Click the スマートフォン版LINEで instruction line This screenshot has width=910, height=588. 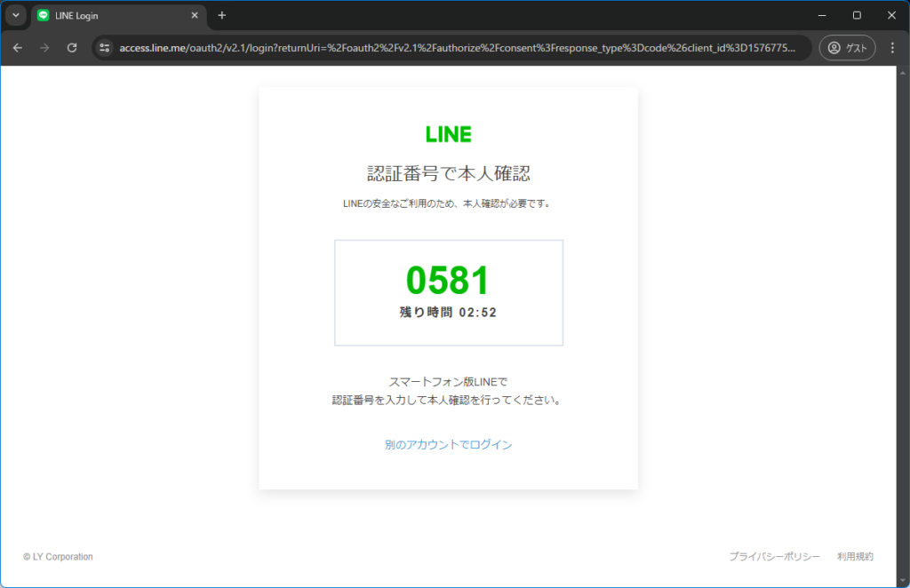point(448,382)
